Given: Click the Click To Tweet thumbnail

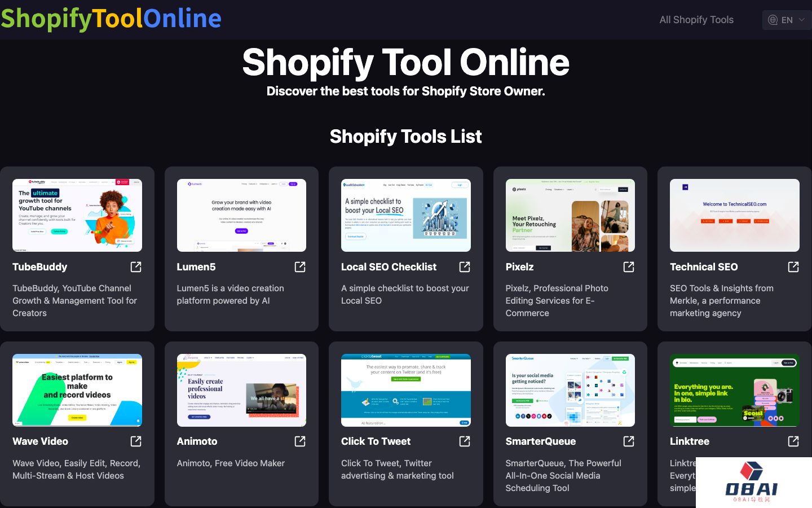Looking at the screenshot, I should tap(406, 390).
